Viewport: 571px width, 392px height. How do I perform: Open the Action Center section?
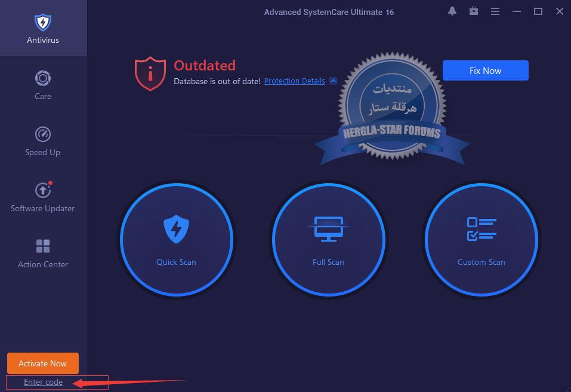43,253
